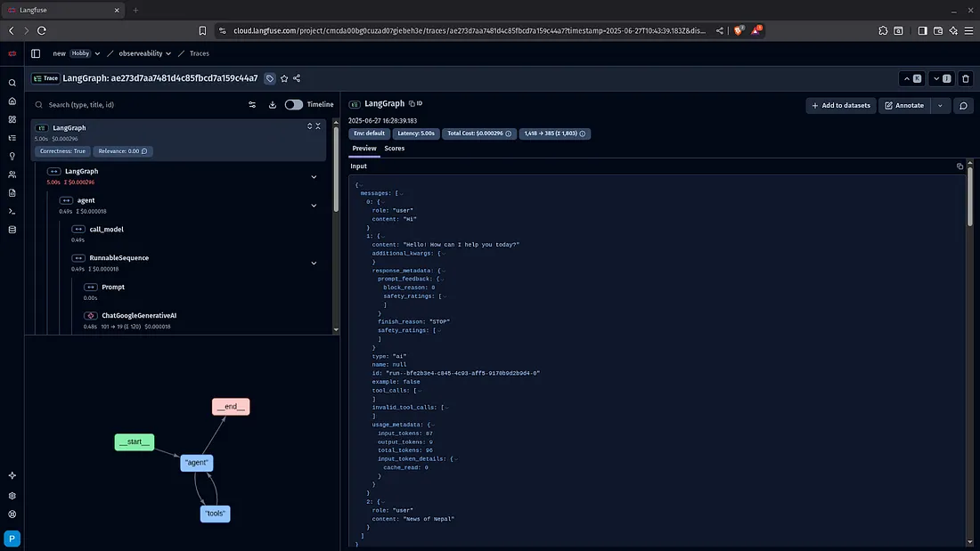The height and width of the screenshot is (551, 980).
Task: Go to the next trace (J)
Action: [x=942, y=78]
